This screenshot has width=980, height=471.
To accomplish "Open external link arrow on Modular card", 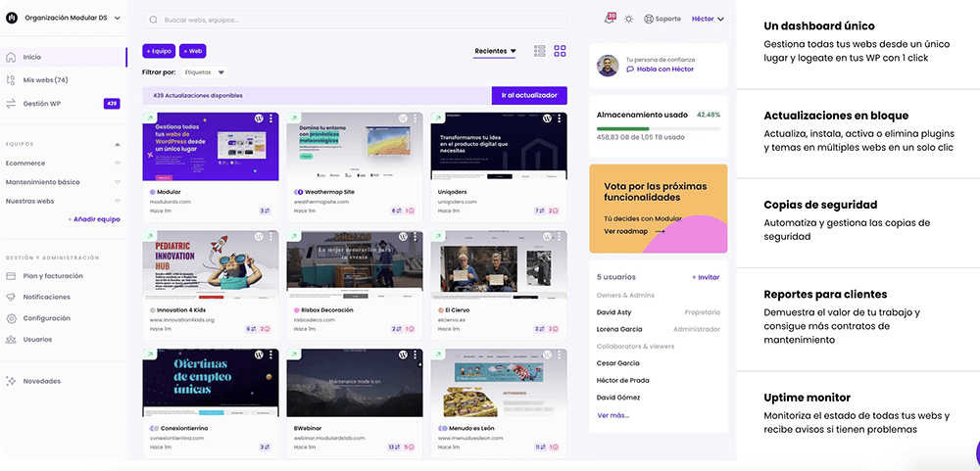I will (149, 118).
